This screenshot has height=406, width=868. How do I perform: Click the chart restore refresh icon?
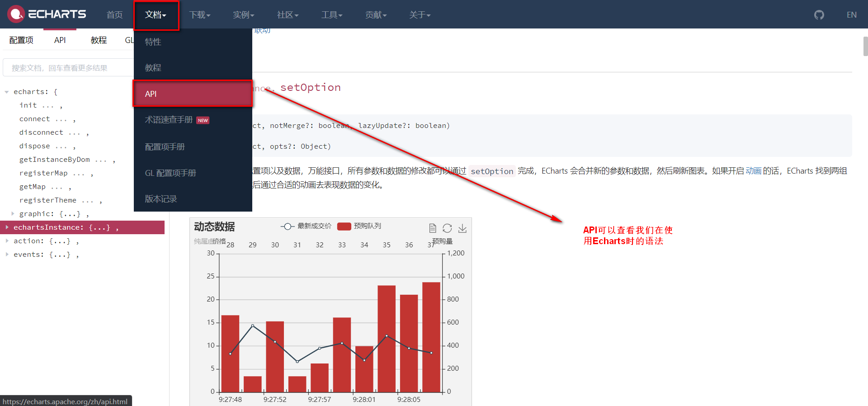pyautogui.click(x=447, y=228)
